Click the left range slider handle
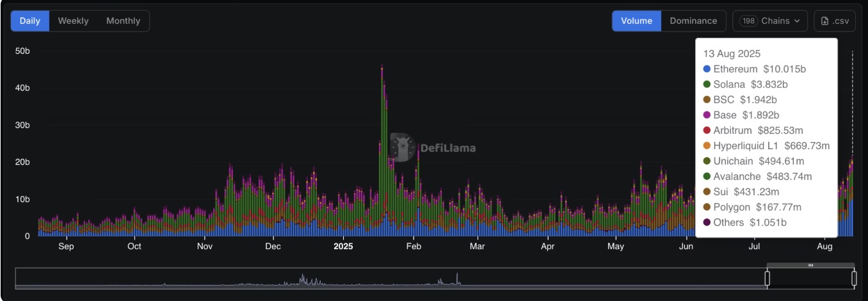Viewport: 868px width, 301px height. 768,278
